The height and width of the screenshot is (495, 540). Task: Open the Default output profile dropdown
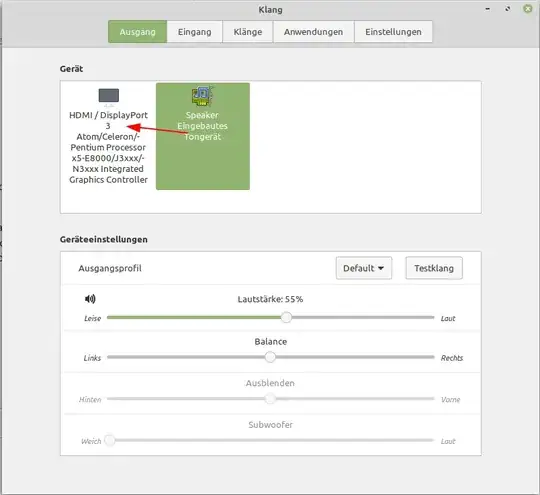pos(364,268)
